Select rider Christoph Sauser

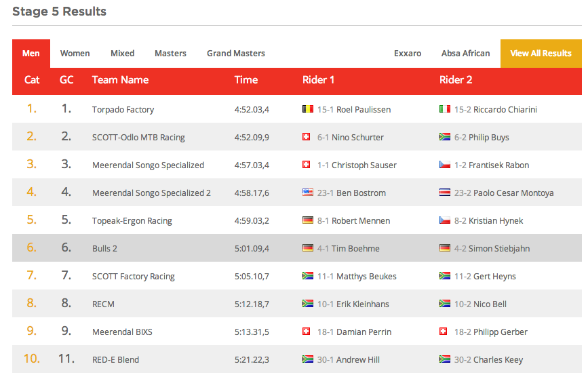364,165
